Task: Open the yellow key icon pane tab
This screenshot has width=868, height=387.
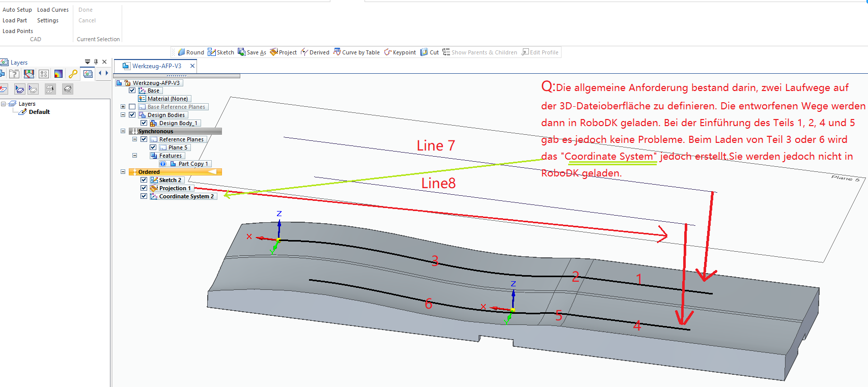Action: click(x=73, y=74)
